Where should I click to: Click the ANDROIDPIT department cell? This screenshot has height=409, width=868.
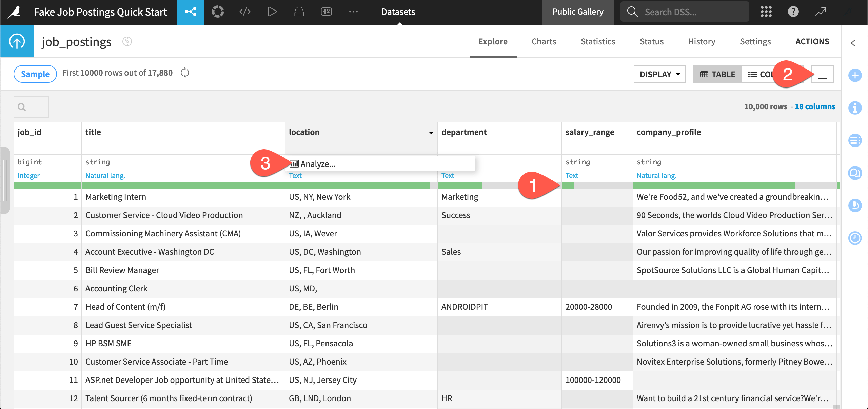[500, 307]
